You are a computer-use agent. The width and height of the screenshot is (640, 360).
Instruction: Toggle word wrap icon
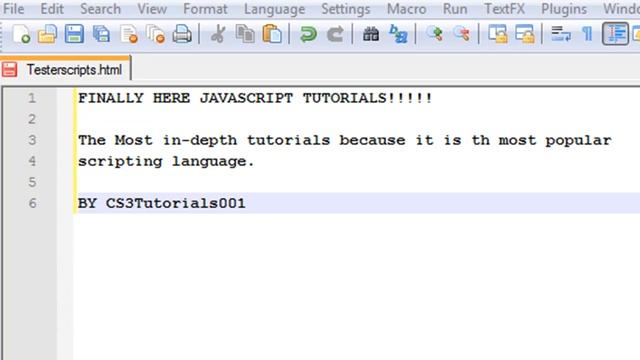(561, 34)
